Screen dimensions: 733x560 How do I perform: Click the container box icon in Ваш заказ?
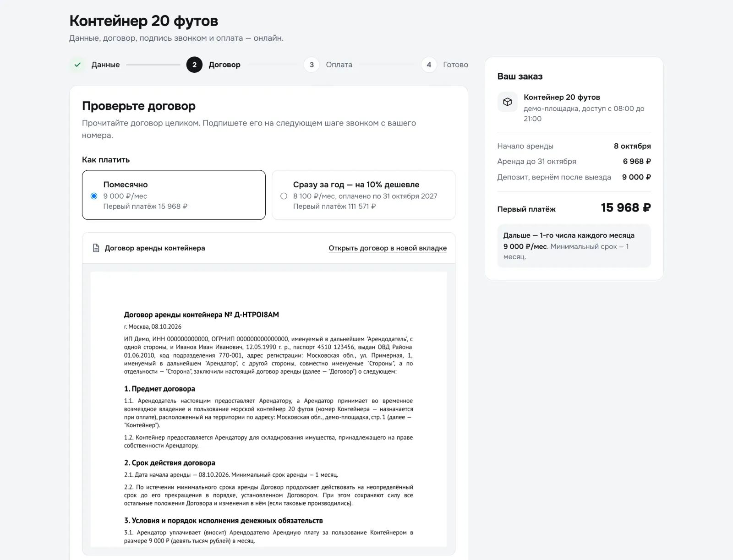(x=508, y=102)
